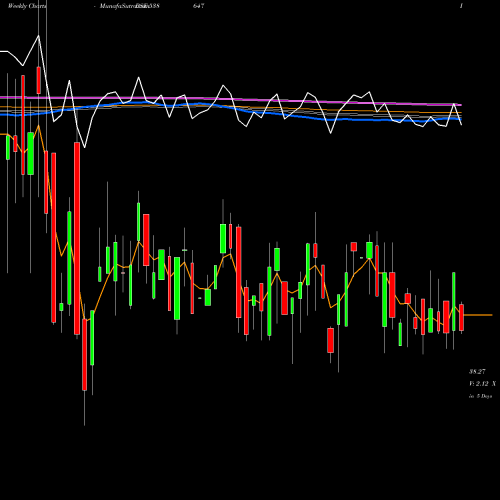Click the '647' value in the header
The image size is (500, 500).
click(198, 6)
